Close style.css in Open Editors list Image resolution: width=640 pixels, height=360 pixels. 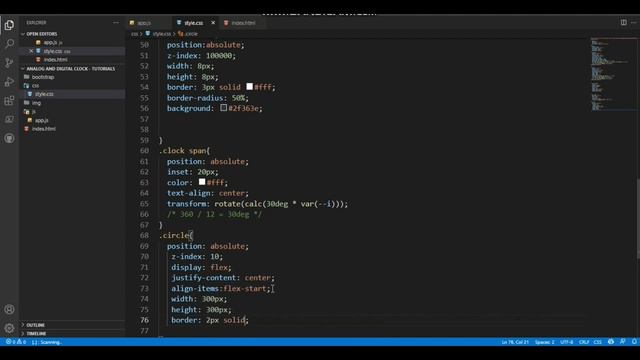pyautogui.click(x=31, y=51)
